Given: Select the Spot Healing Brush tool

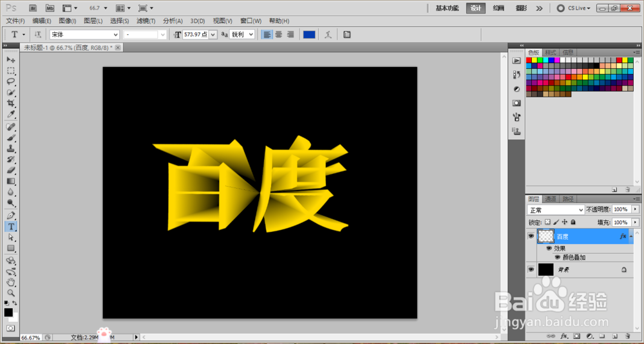Looking at the screenshot, I should tap(11, 127).
